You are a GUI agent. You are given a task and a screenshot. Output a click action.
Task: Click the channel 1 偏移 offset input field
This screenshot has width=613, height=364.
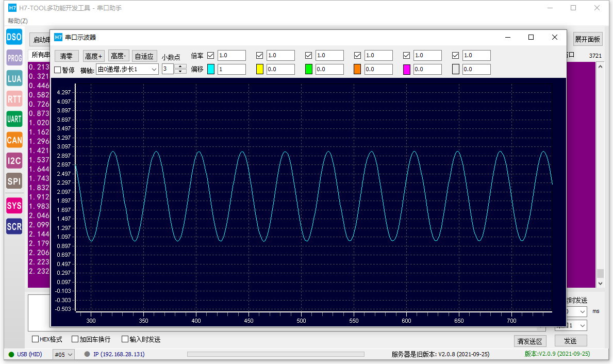point(231,69)
